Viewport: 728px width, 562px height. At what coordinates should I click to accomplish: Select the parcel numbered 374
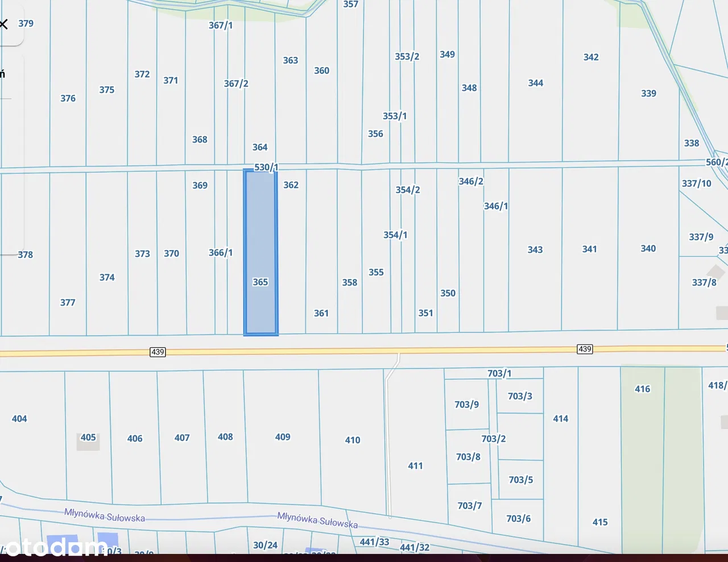[x=107, y=277]
